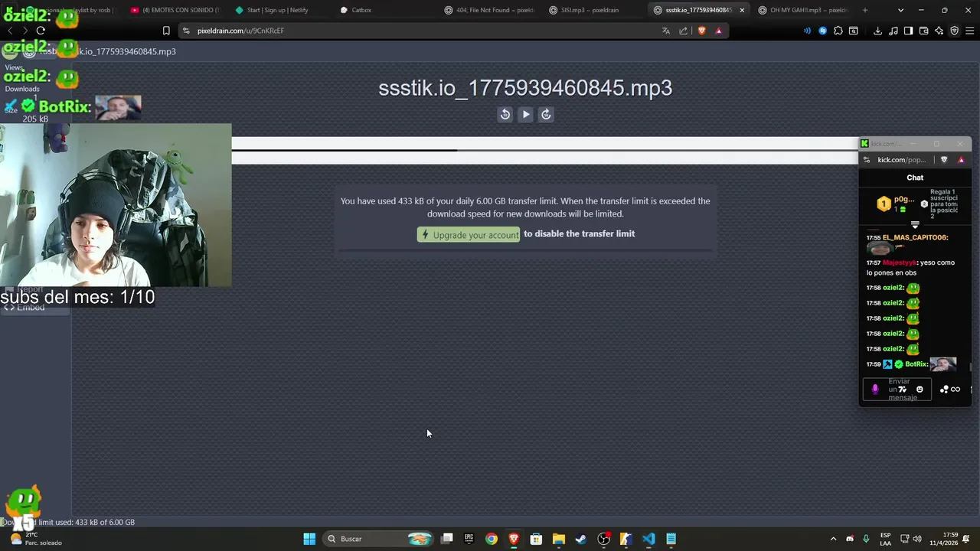Viewport: 980px width, 551px height.
Task: Open the browser hamburger menu
Action: click(969, 31)
